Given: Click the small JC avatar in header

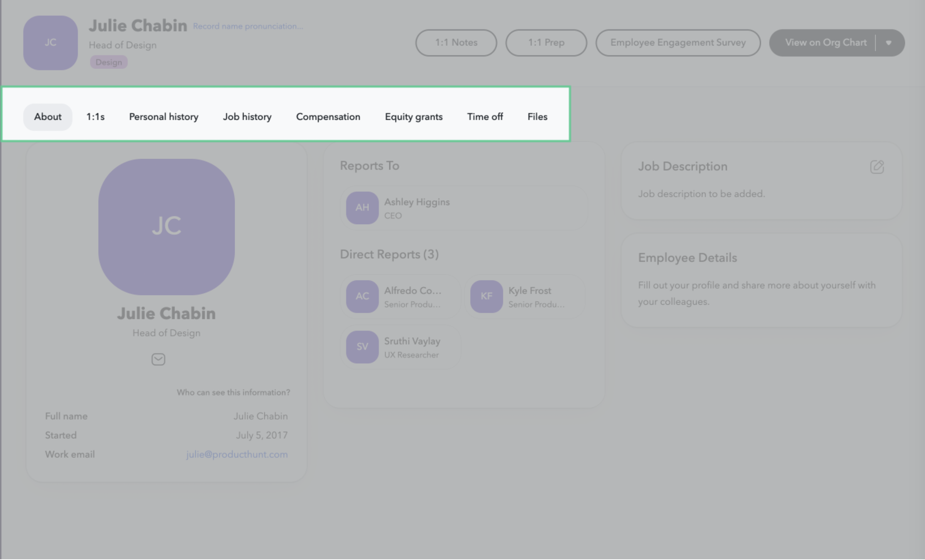Looking at the screenshot, I should (x=50, y=43).
